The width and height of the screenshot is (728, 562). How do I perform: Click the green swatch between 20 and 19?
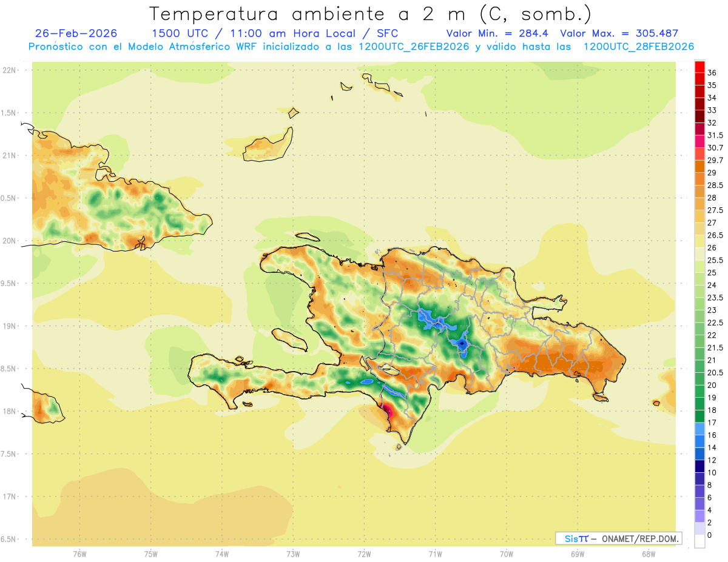click(x=699, y=391)
